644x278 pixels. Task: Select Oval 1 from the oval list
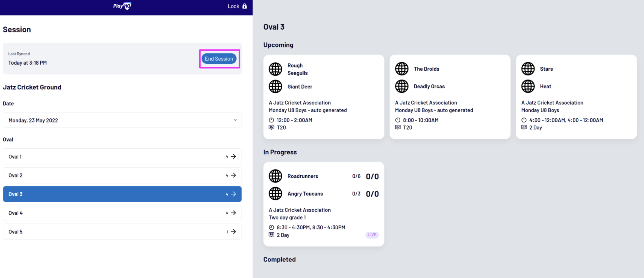pos(122,156)
